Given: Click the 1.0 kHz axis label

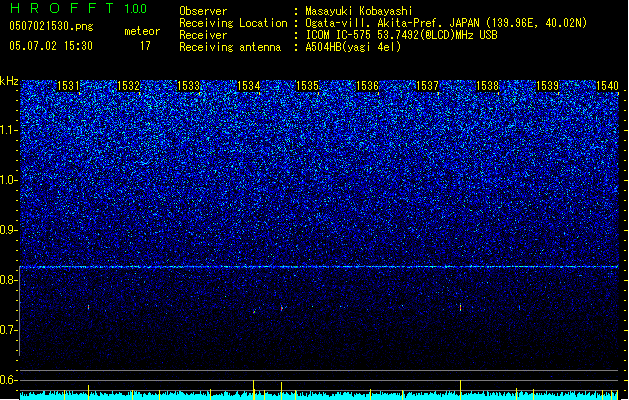Looking at the screenshot, I should point(8,180).
